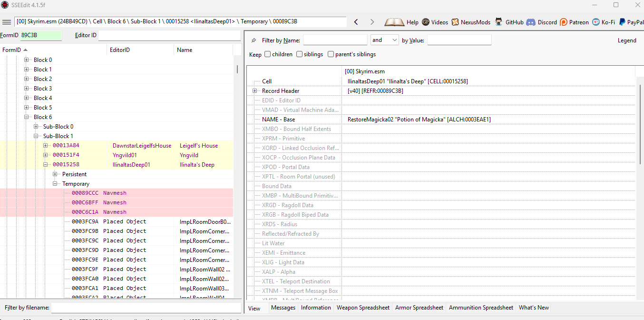The height and width of the screenshot is (320, 644).
Task: Open the Discord icon link
Action: (x=531, y=22)
